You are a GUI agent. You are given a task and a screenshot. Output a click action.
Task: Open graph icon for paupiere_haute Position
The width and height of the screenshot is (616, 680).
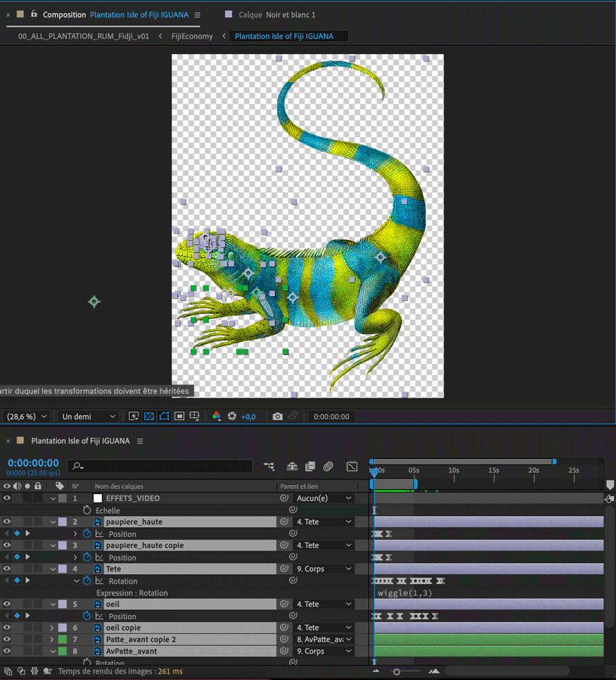(100, 534)
